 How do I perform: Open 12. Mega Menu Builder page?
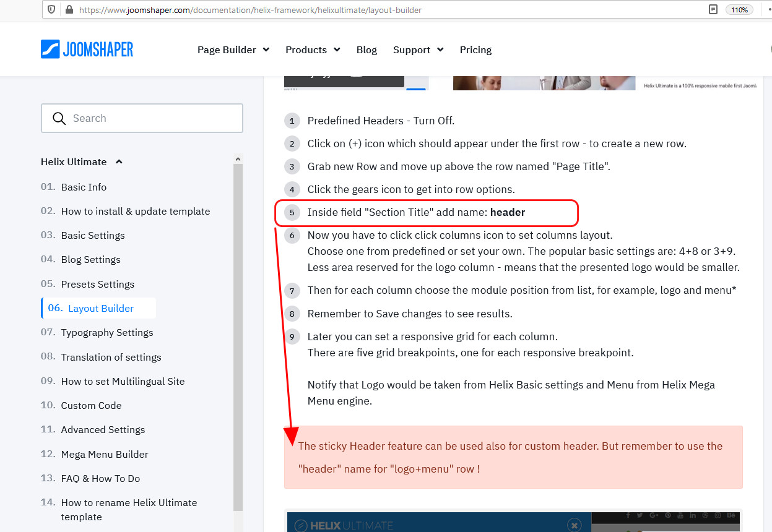tap(95, 454)
